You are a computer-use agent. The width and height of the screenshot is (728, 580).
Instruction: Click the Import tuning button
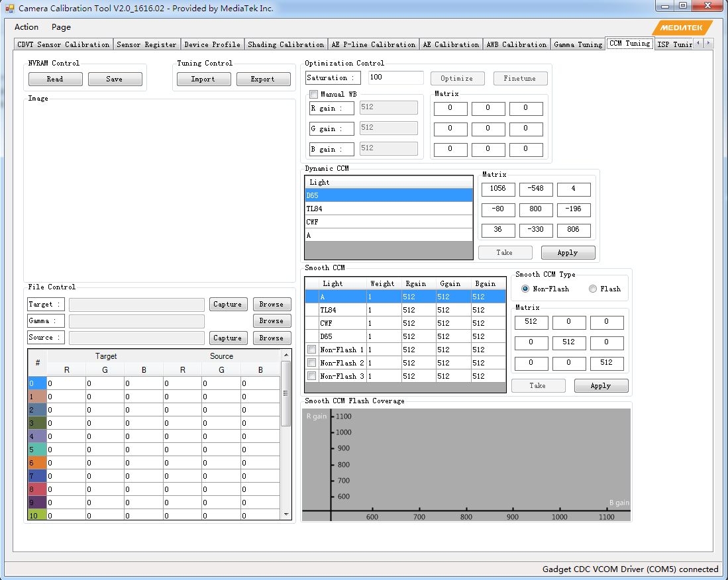pyautogui.click(x=203, y=79)
